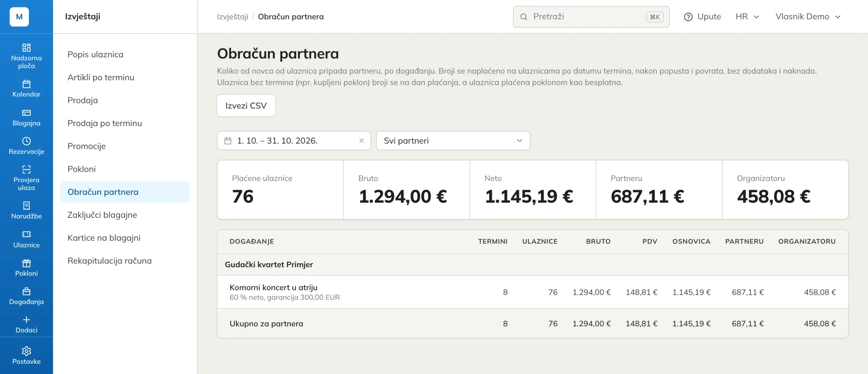Open the Narudžbe sidebar icon
This screenshot has width=868, height=374.
click(26, 206)
